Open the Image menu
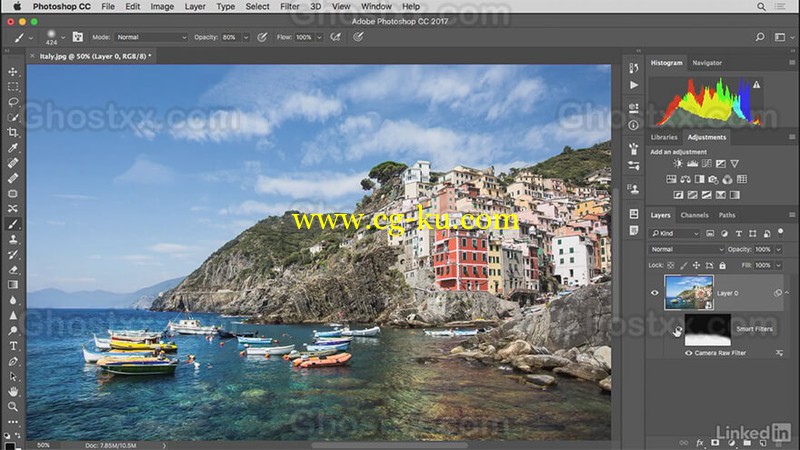800x450 pixels. click(x=162, y=7)
